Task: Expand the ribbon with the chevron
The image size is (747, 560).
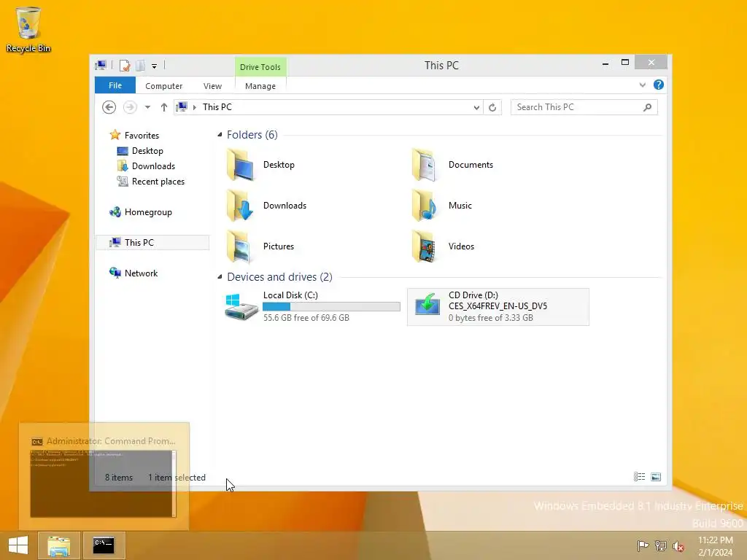Action: coord(642,85)
